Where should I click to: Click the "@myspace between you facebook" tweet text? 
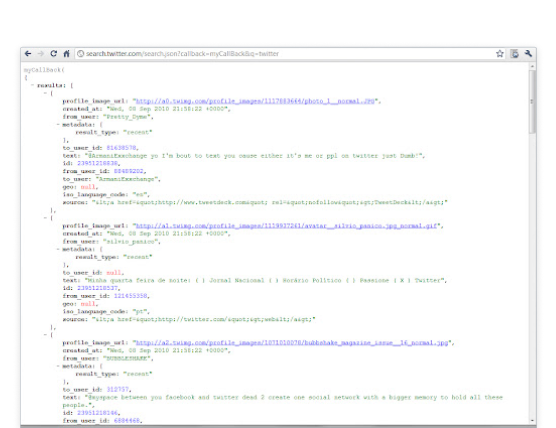coord(283,401)
